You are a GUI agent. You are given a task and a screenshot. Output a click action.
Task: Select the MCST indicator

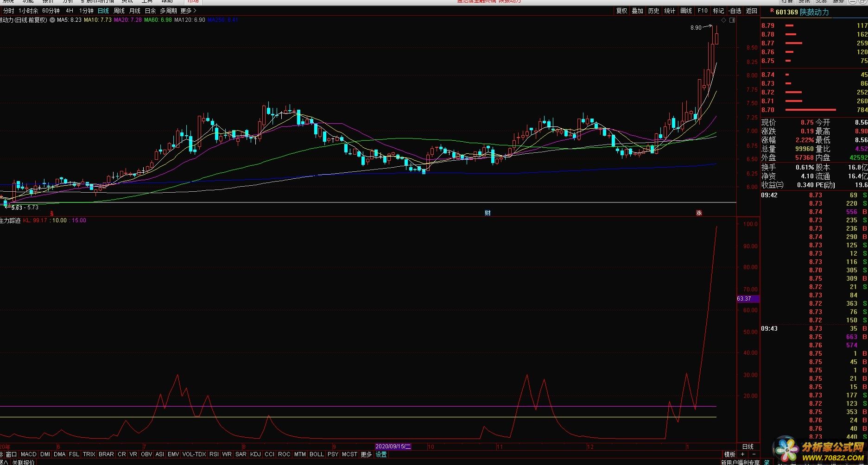click(x=349, y=454)
